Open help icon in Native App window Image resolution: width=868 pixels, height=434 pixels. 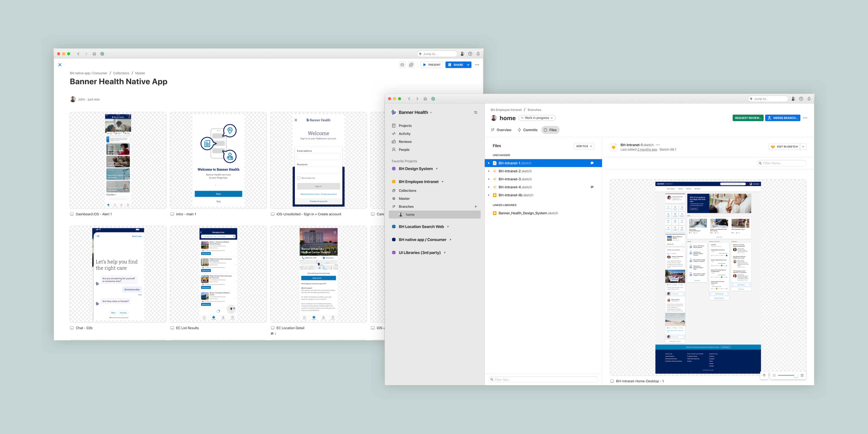pyautogui.click(x=470, y=54)
